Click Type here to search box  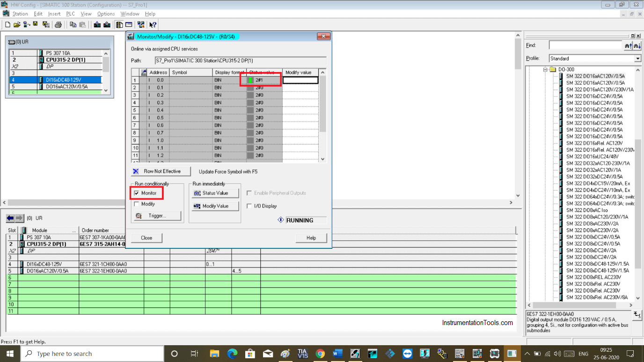[93, 354]
